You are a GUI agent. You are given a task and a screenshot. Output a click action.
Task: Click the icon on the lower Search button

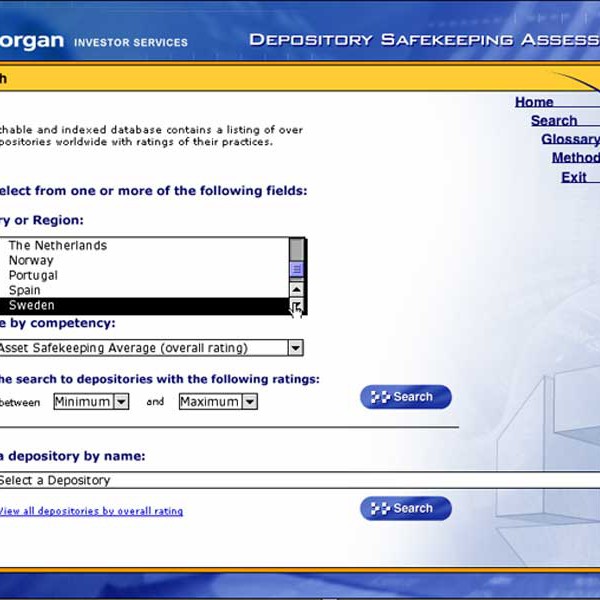click(380, 509)
